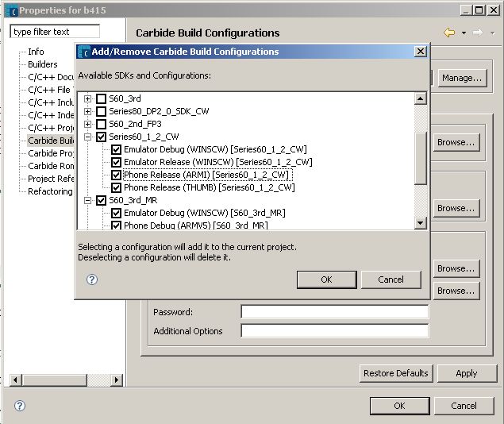Uncheck Phone Release (ARMI) [Series60_1_2_CW]
504x424 pixels.
116,175
